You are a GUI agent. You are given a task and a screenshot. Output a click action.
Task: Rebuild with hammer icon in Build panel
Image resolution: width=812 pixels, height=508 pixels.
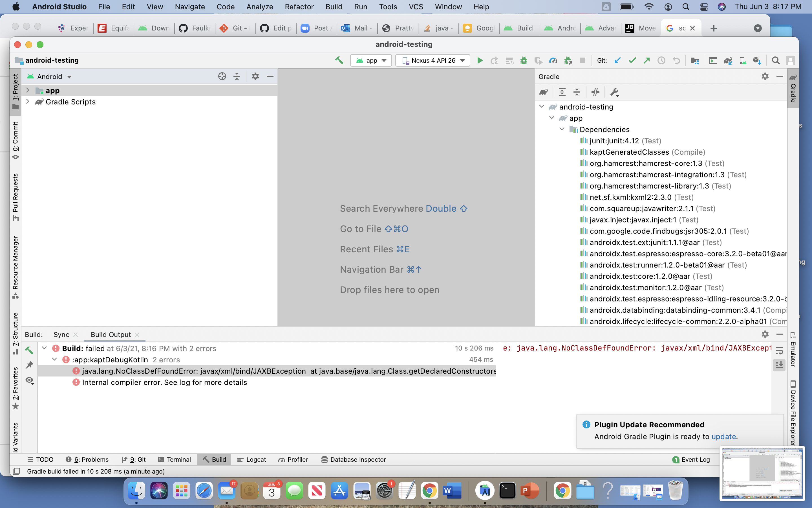pyautogui.click(x=30, y=350)
